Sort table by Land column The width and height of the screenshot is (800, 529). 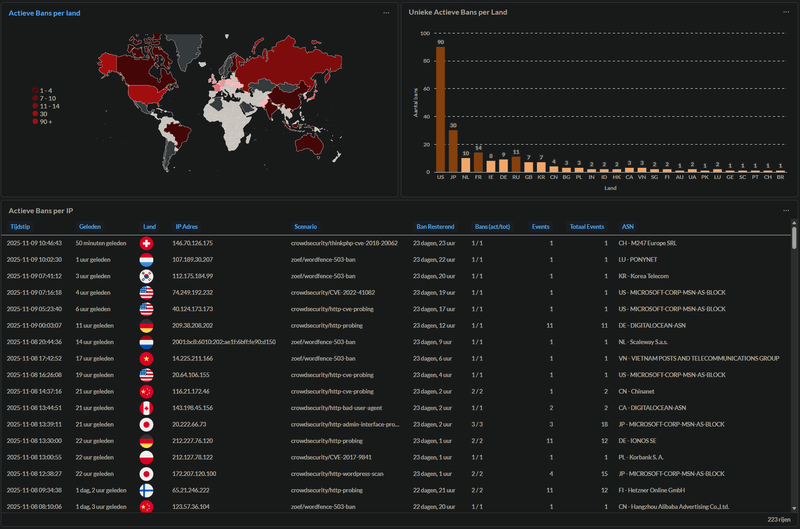[x=149, y=226]
